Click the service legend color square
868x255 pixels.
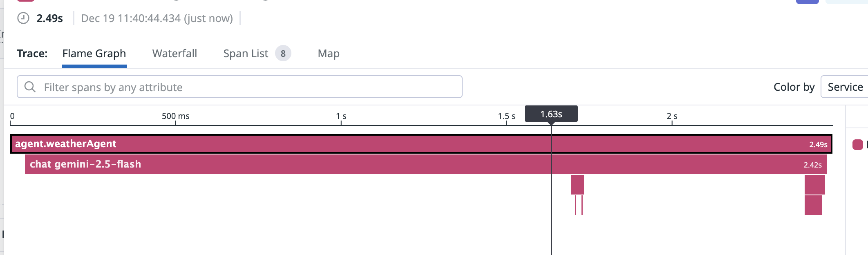857,145
